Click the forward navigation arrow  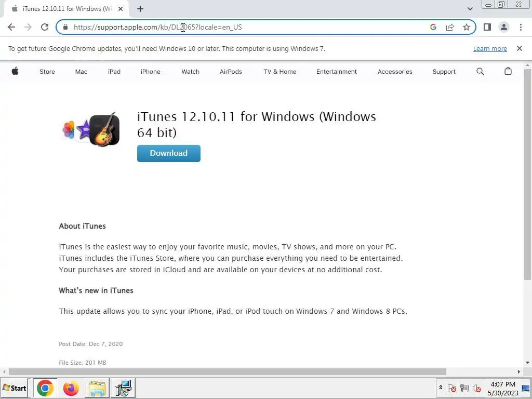pos(28,27)
